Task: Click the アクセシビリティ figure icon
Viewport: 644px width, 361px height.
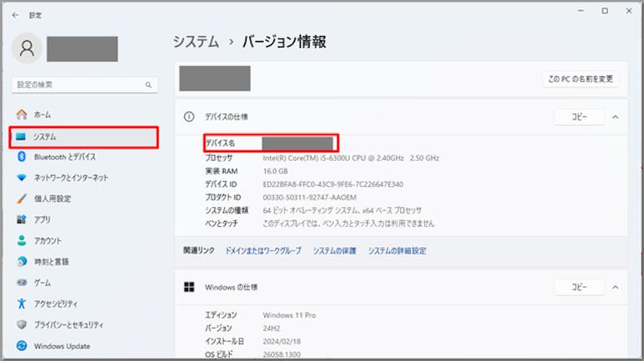Action: 22,303
